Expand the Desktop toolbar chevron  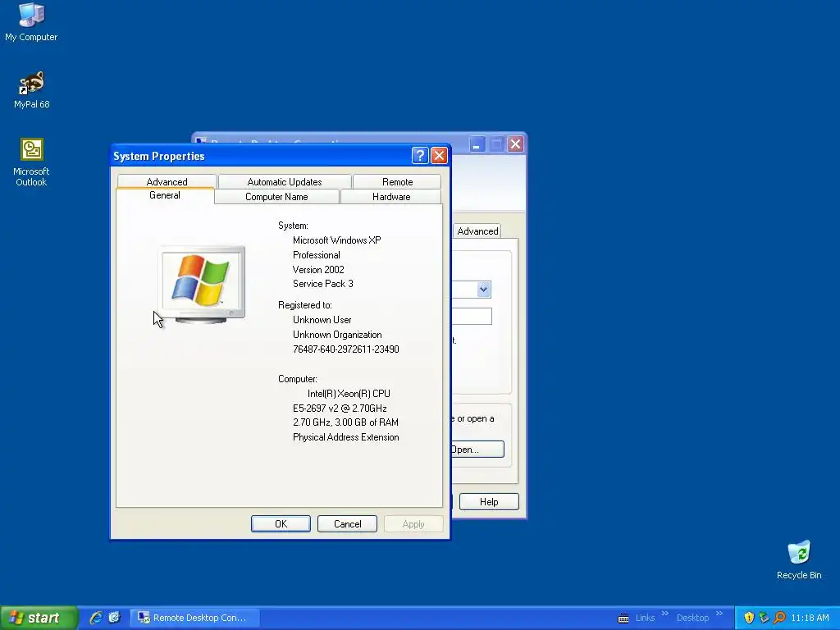(719, 614)
